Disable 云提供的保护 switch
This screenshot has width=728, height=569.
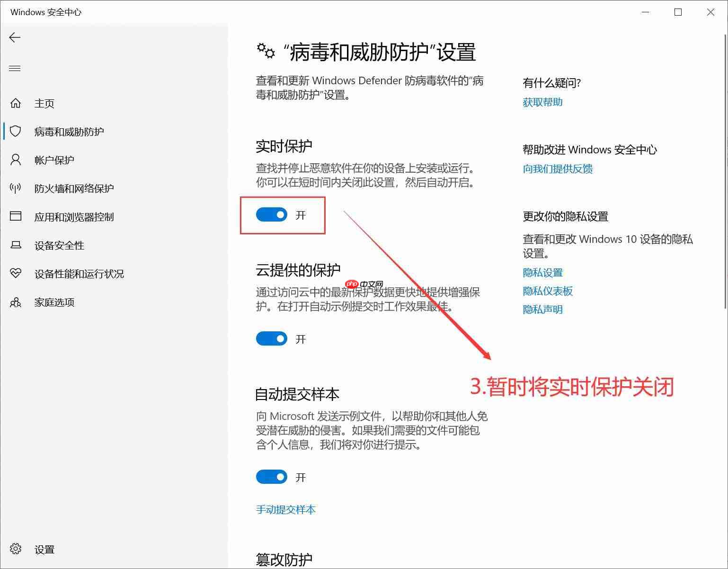point(271,338)
